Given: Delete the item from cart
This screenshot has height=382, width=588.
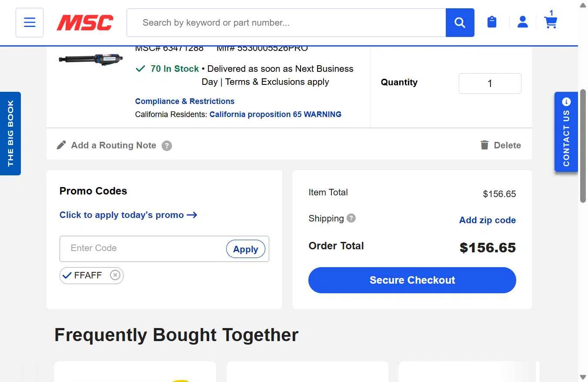Looking at the screenshot, I should click(x=500, y=145).
